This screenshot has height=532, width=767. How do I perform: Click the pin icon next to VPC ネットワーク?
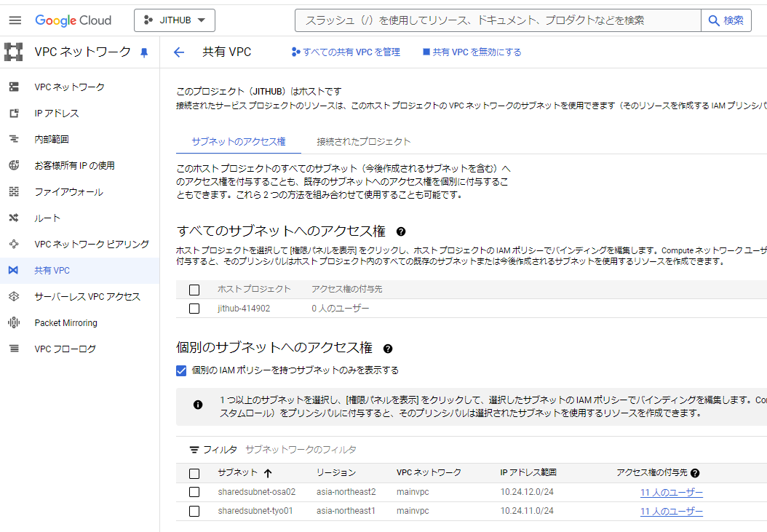(x=144, y=52)
